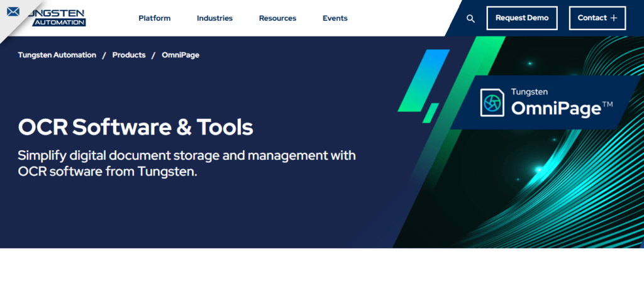Open the Tungsten Automation logo homepage

pos(57,18)
